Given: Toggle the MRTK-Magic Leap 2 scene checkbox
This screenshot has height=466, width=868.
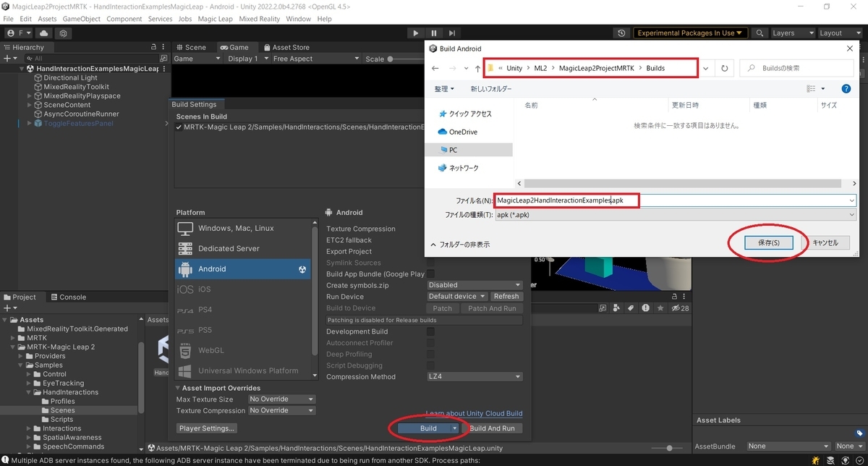Looking at the screenshot, I should [x=179, y=127].
